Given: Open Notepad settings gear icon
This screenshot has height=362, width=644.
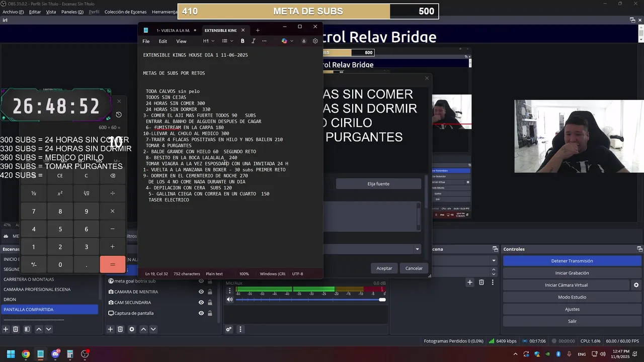Looking at the screenshot, I should (315, 41).
